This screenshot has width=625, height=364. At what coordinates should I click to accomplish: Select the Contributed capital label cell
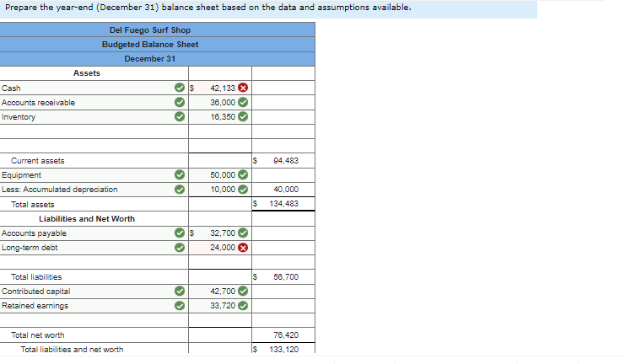coord(94,292)
